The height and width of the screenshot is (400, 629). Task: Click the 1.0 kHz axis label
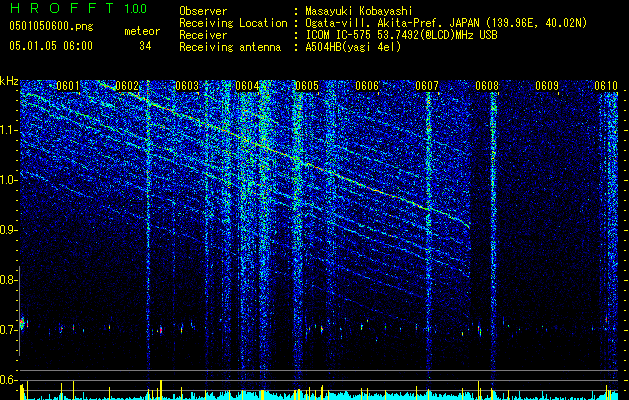point(9,181)
